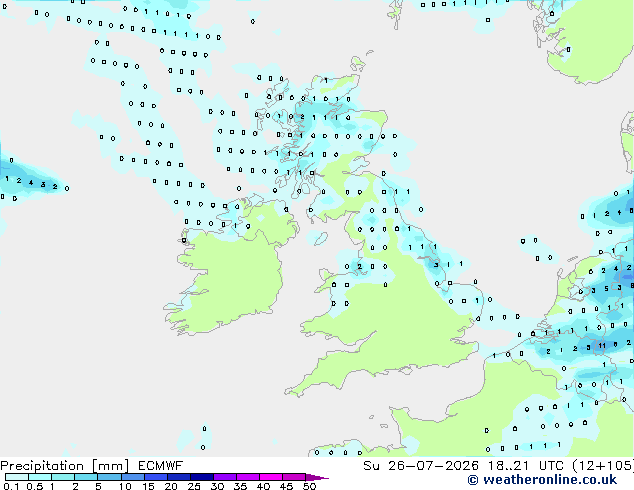Click the "30" legend scale label
634x490 pixels.
(x=217, y=486)
